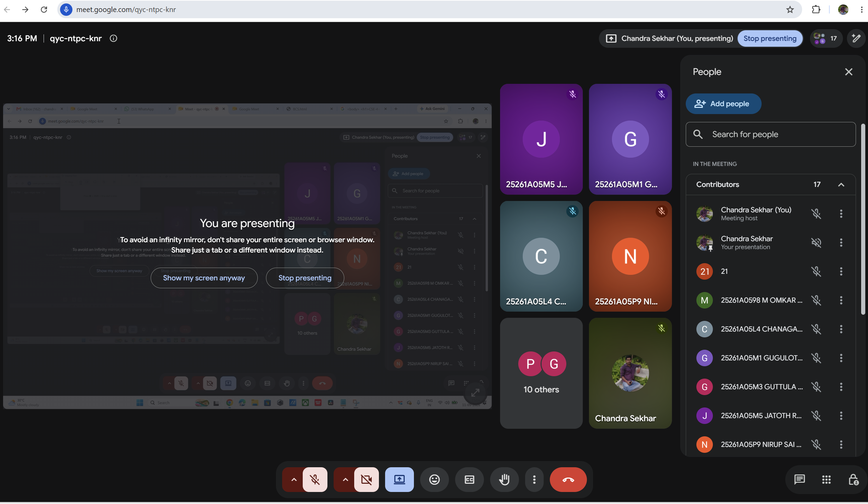Viewport: 868px width, 504px height.
Task: Open more actions for Chandra Sekhar (You)
Action: [841, 214]
